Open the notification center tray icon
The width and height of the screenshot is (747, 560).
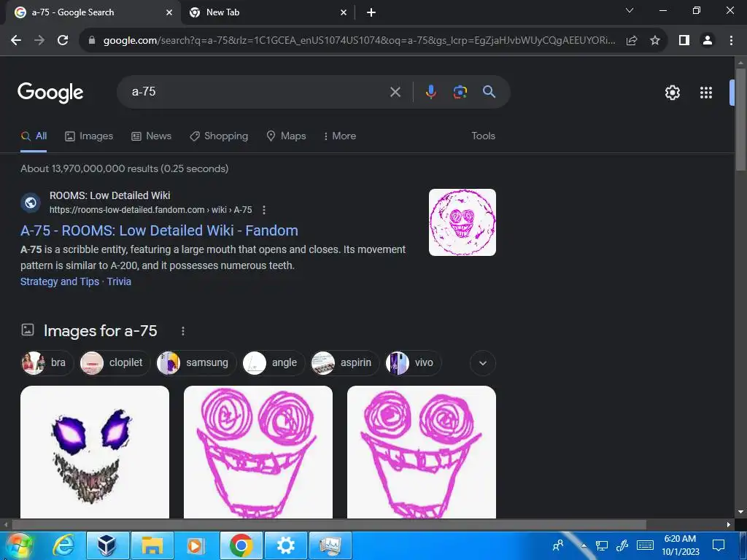719,545
